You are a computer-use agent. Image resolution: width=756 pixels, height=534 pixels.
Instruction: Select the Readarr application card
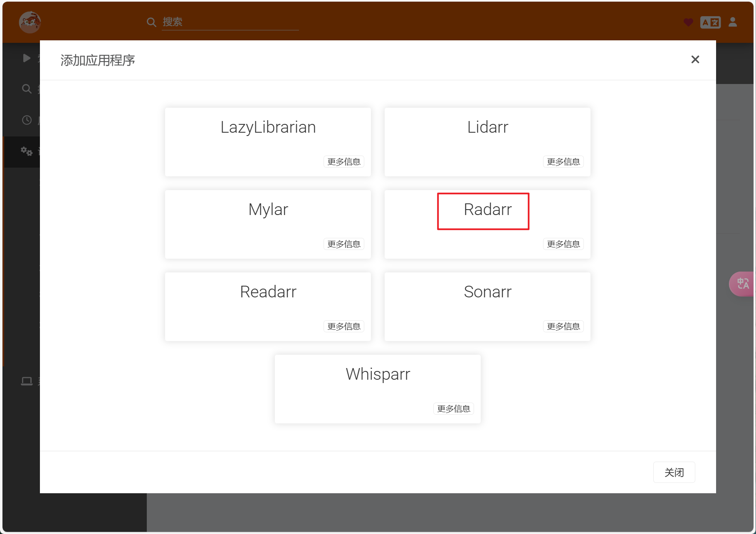click(268, 307)
